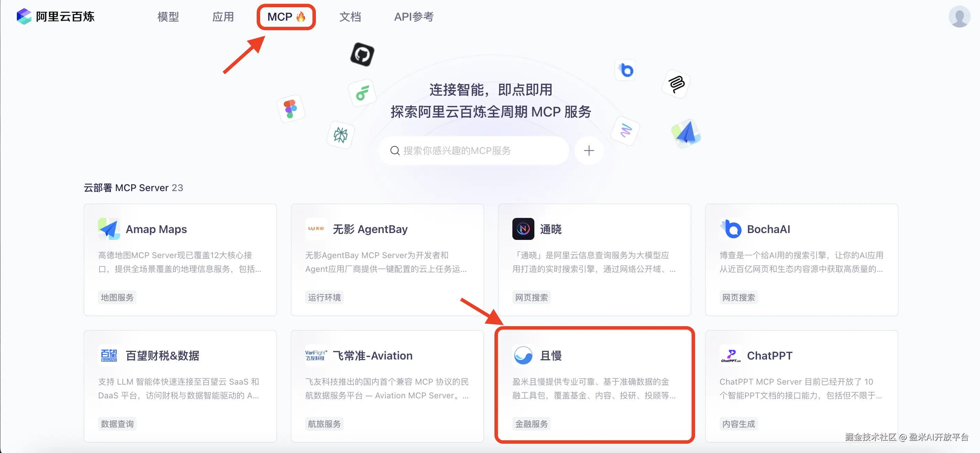Image resolution: width=980 pixels, height=453 pixels.
Task: Click the ChatPPT logo icon
Action: [x=731, y=355]
